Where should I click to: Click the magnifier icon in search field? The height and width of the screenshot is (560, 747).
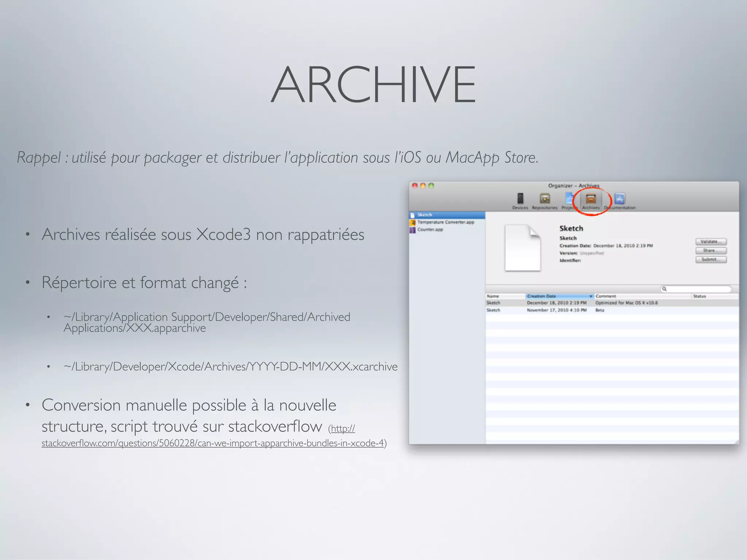point(665,289)
